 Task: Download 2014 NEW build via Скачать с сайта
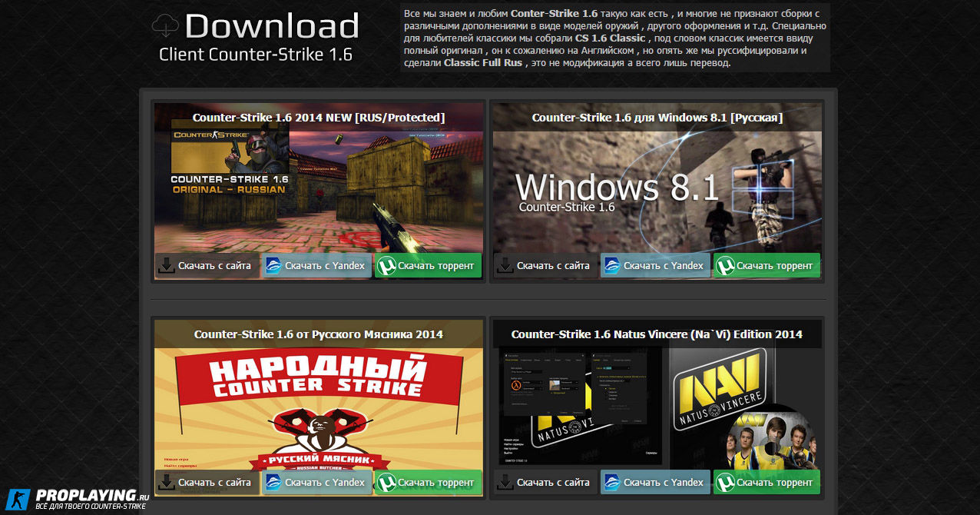[207, 265]
